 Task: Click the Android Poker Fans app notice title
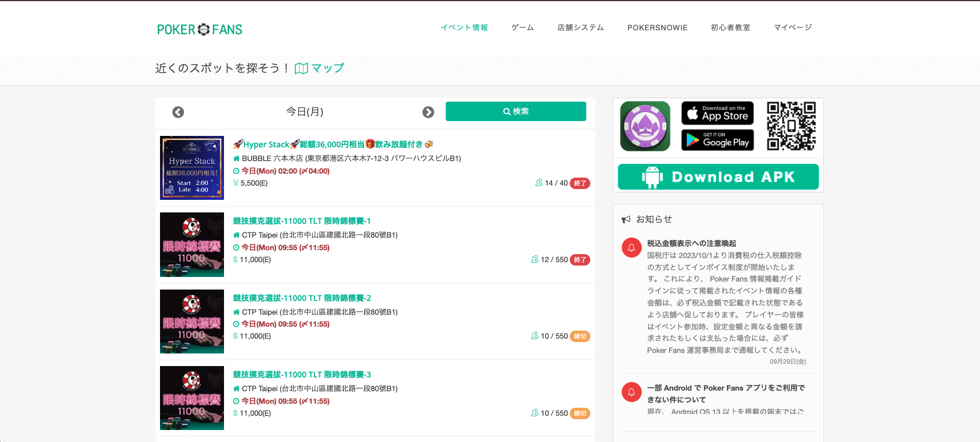tap(726, 393)
